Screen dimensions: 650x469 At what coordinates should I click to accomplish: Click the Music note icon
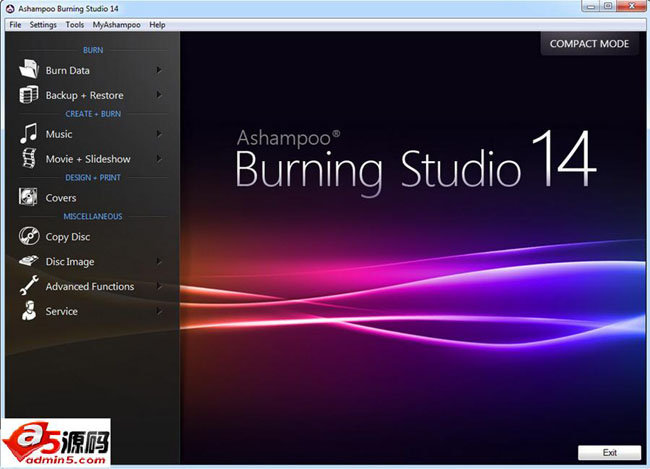[29, 134]
